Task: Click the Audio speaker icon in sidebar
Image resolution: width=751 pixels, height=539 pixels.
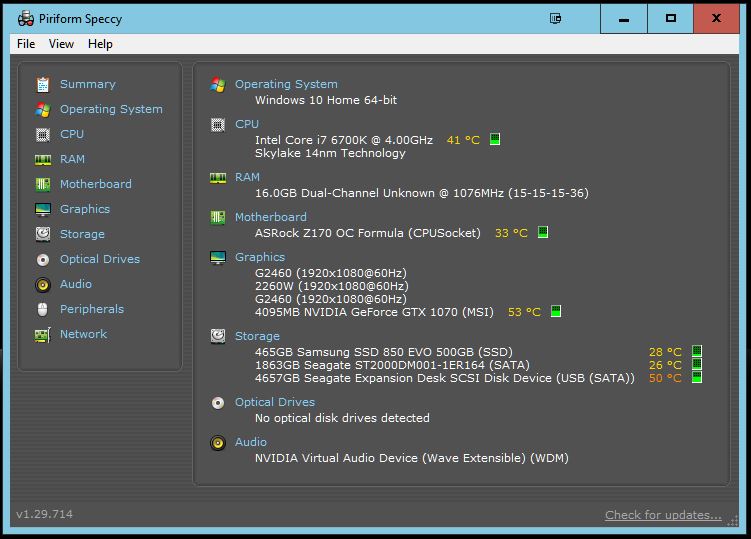Action: [43, 285]
